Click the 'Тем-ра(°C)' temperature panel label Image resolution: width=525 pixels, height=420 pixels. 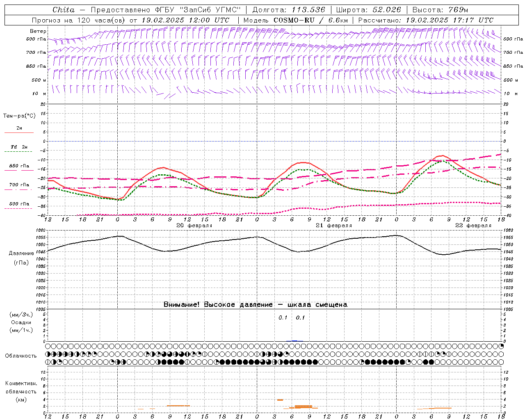click(x=19, y=116)
